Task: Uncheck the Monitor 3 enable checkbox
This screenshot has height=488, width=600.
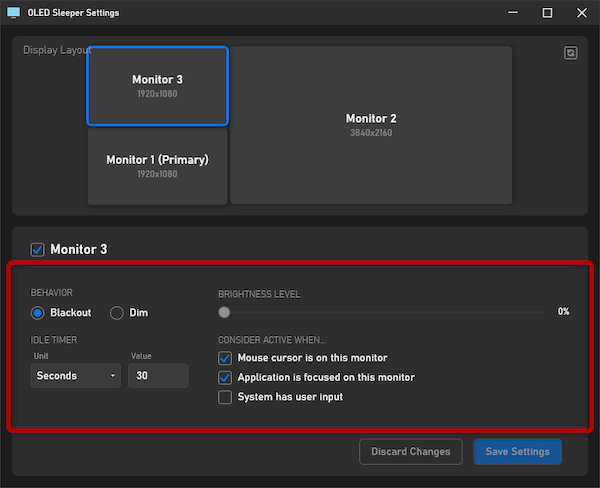Action: (x=38, y=249)
